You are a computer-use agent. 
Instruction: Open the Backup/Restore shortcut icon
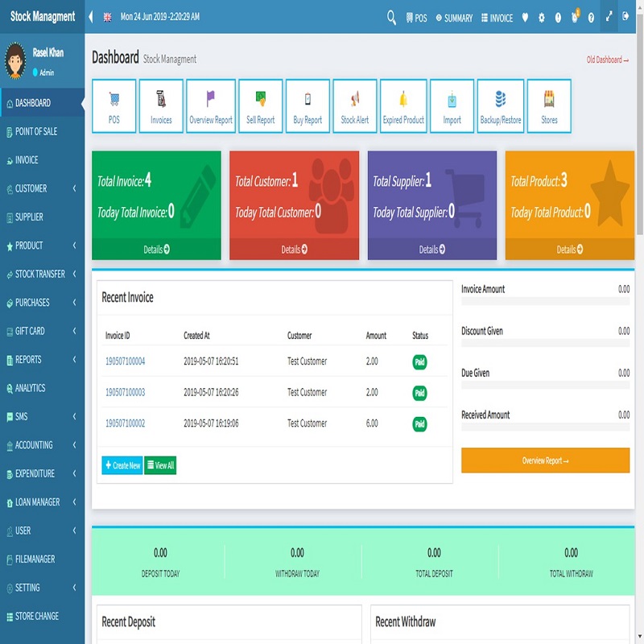pyautogui.click(x=500, y=105)
